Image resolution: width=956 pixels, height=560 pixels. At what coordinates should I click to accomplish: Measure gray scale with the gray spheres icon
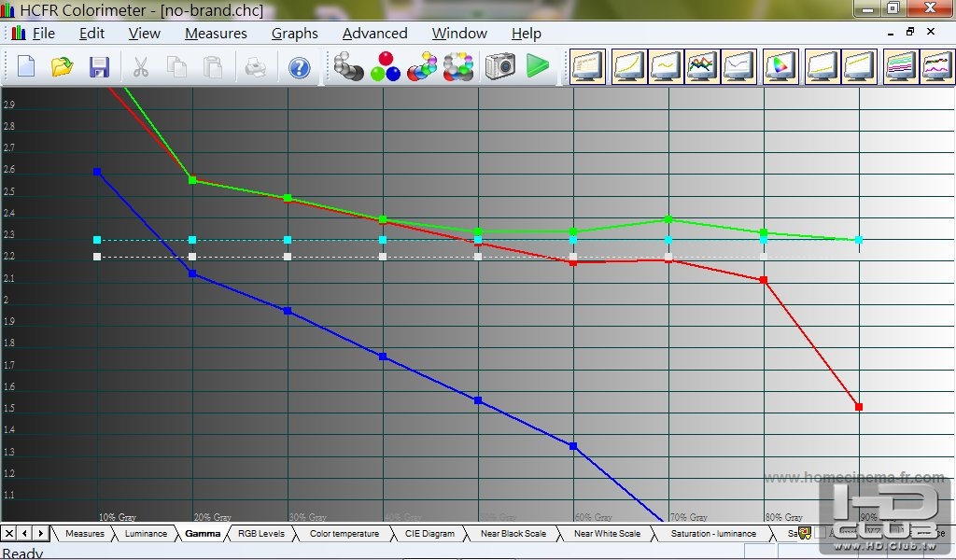pos(349,66)
